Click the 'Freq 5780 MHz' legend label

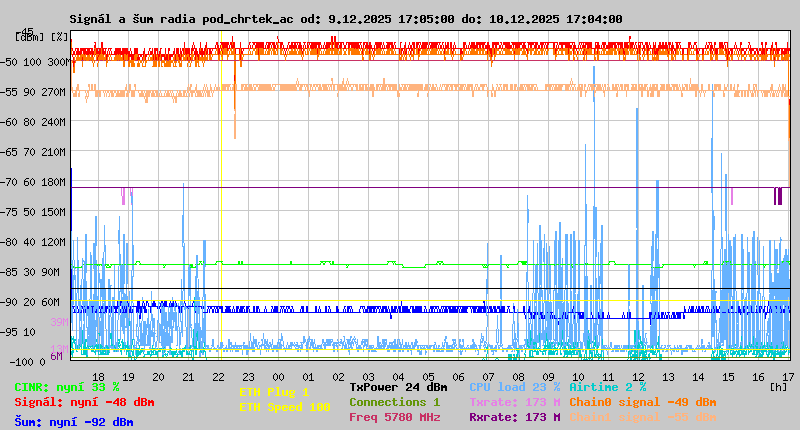tap(394, 417)
